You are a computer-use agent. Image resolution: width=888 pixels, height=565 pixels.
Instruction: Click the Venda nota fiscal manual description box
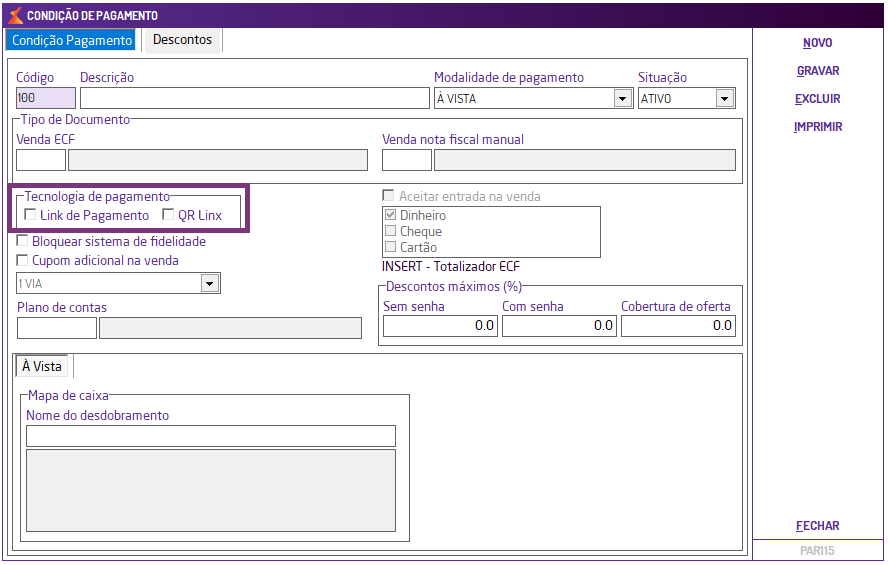585,160
